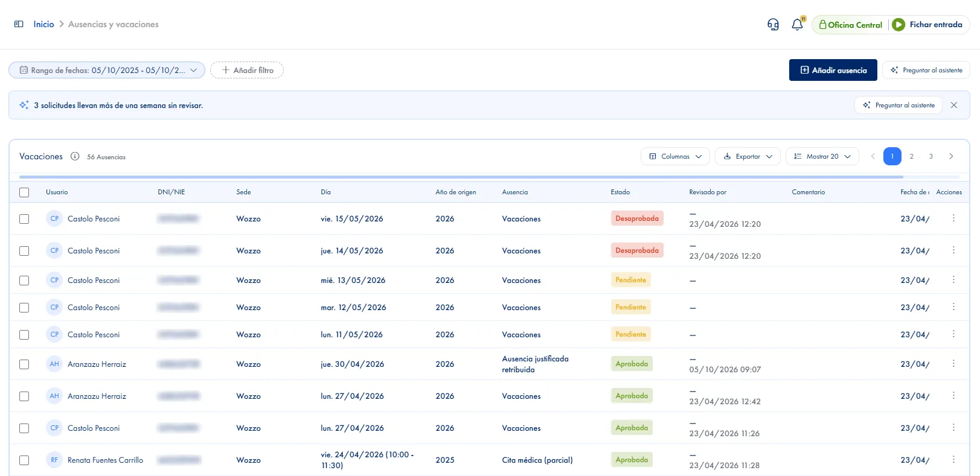This screenshot has width=980, height=476.
Task: Toggle the select-all header checkbox
Action: coord(24,192)
